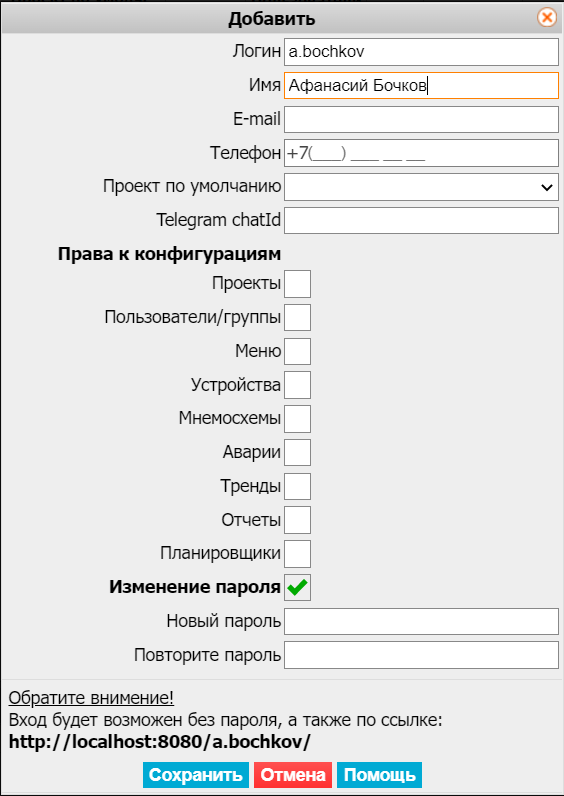Focus the Логин input field
Image resolution: width=564 pixels, height=796 pixels.
[x=421, y=52]
